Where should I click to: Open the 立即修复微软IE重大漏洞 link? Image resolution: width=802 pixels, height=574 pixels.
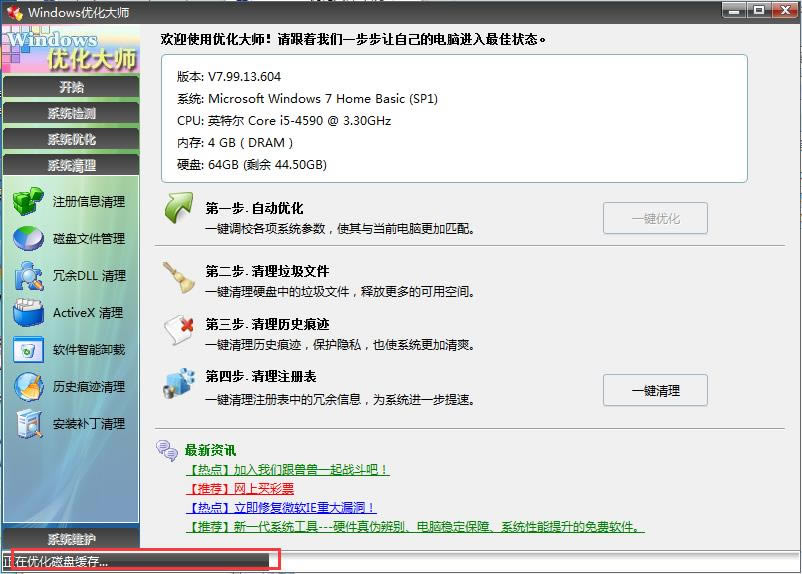click(x=281, y=507)
